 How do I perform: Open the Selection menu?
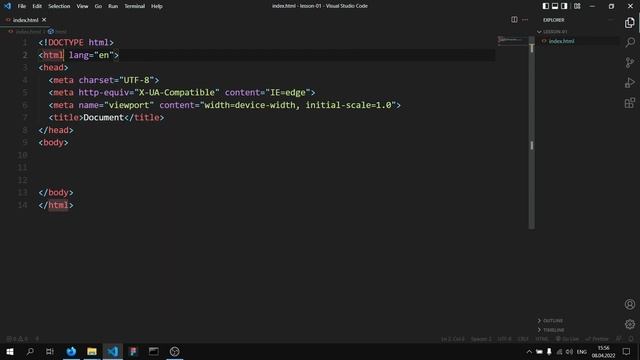pos(59,6)
